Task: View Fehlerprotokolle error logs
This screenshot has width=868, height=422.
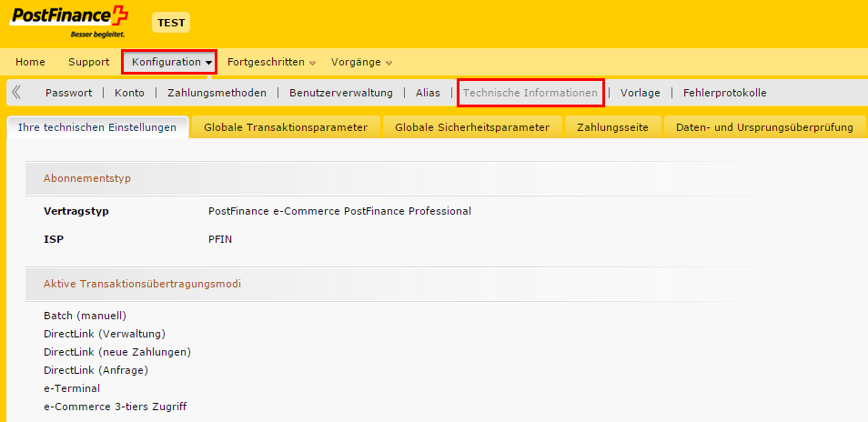Action: [724, 93]
